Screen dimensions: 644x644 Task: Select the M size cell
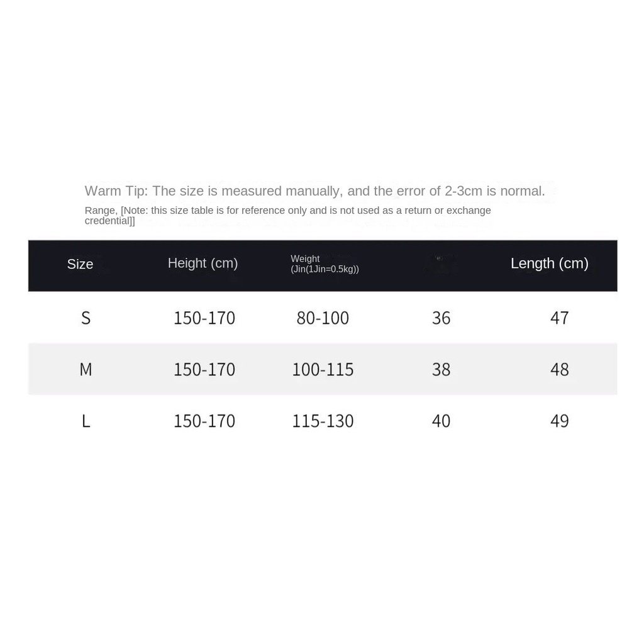pos(86,370)
